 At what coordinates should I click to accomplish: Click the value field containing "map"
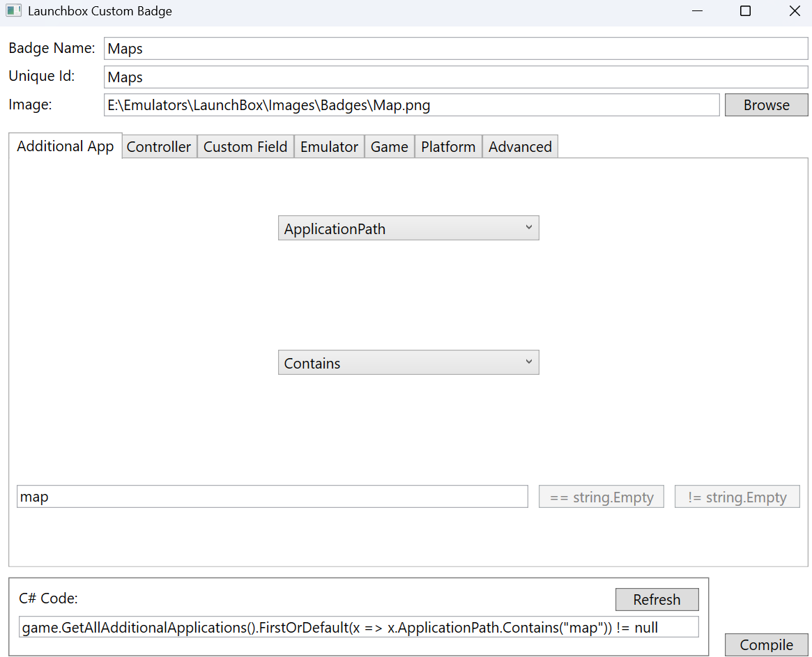272,497
